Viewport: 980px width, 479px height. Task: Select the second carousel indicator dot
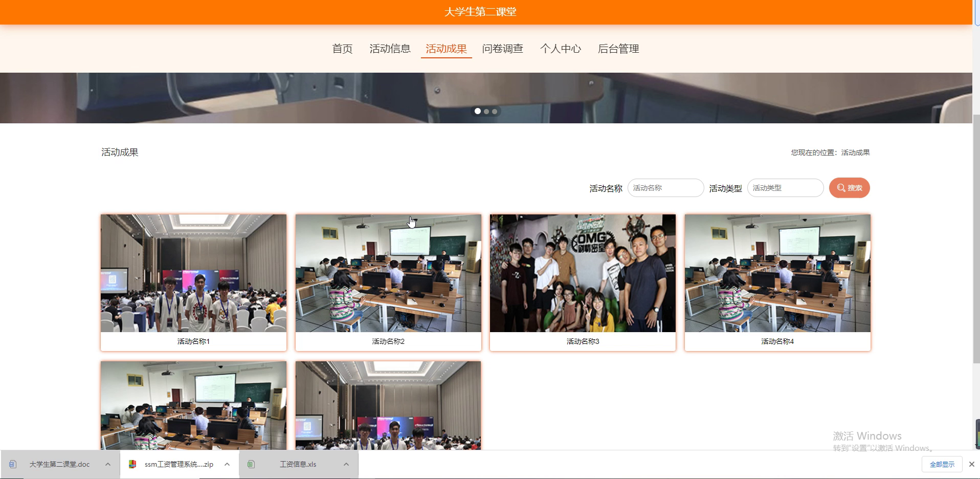pos(486,111)
